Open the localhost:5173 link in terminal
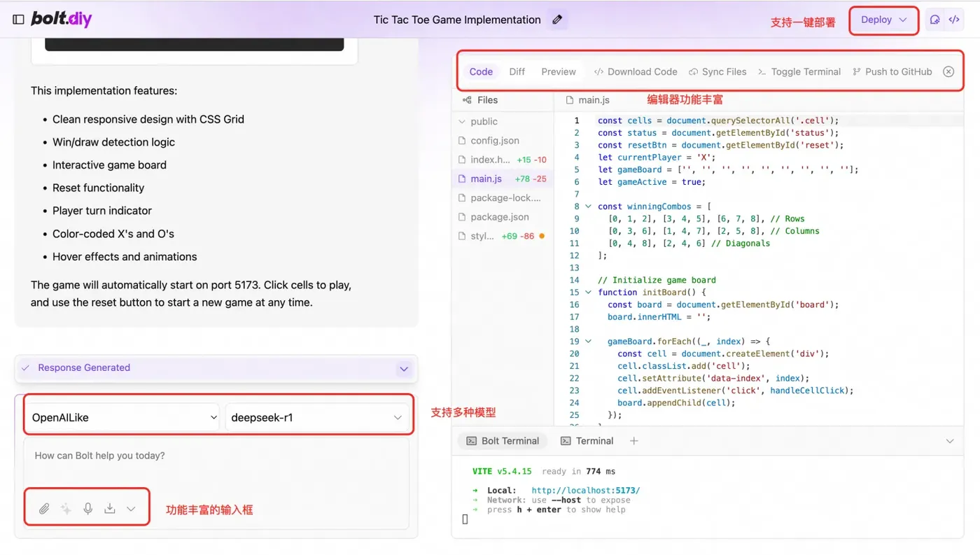The width and height of the screenshot is (980, 555). [585, 491]
